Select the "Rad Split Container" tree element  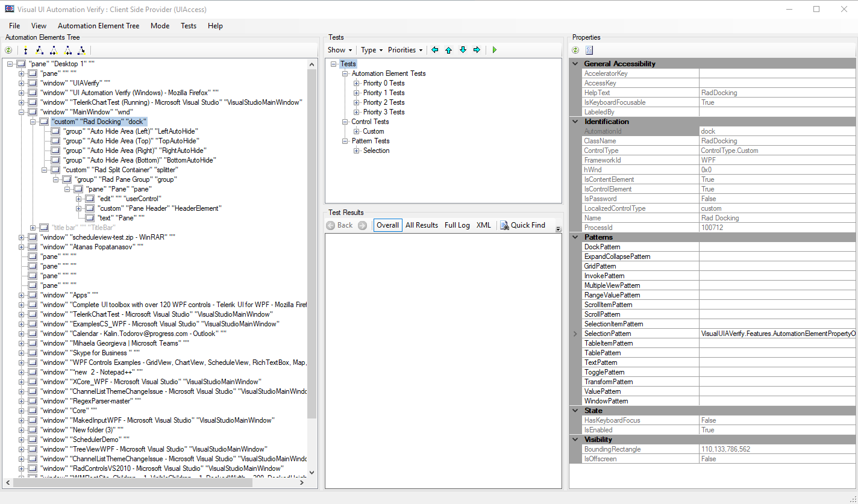click(121, 170)
